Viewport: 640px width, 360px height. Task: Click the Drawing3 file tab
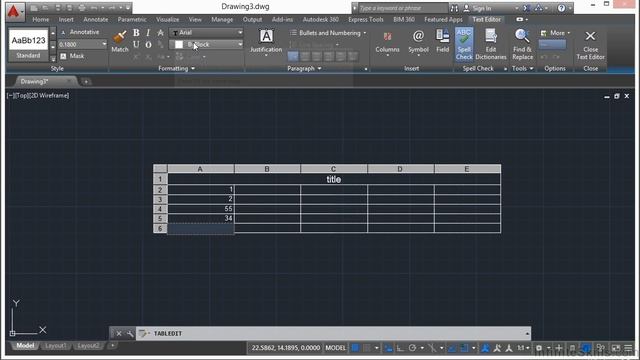(x=34, y=82)
